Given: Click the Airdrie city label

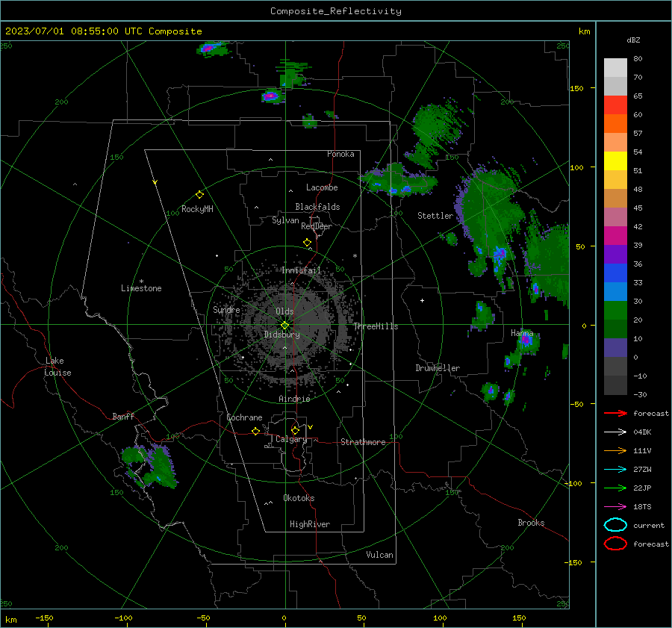Looking at the screenshot, I should coord(294,399).
